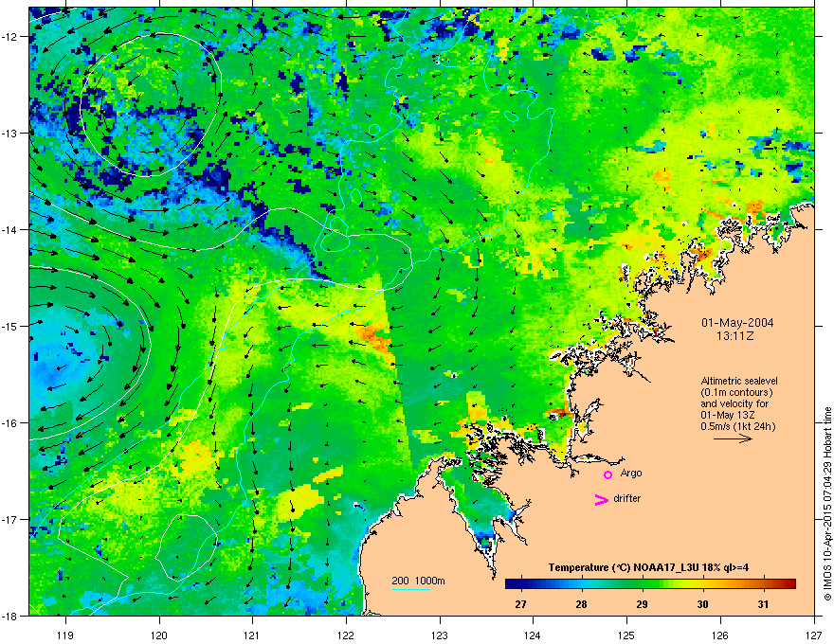
Task: Click latitude axis label -16
Action: pyautogui.click(x=10, y=423)
